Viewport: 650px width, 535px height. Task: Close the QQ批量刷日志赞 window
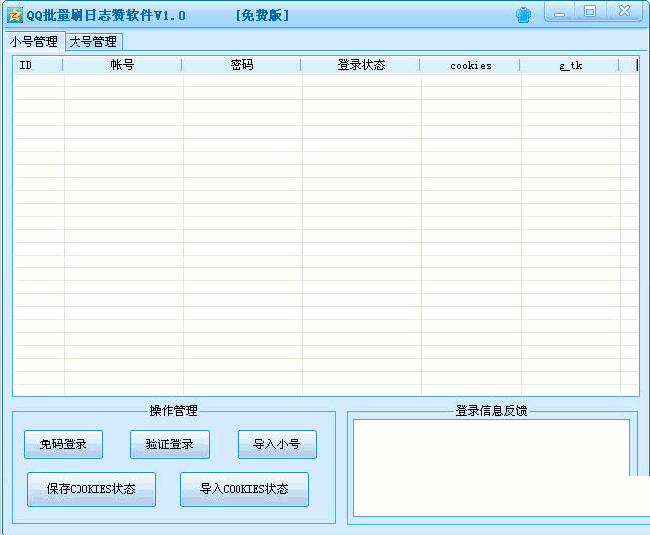point(624,12)
